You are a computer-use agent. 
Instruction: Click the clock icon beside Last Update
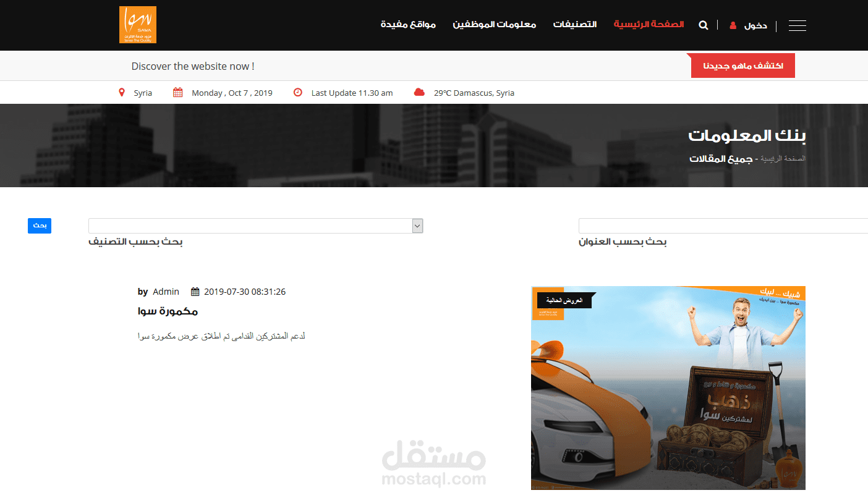298,93
